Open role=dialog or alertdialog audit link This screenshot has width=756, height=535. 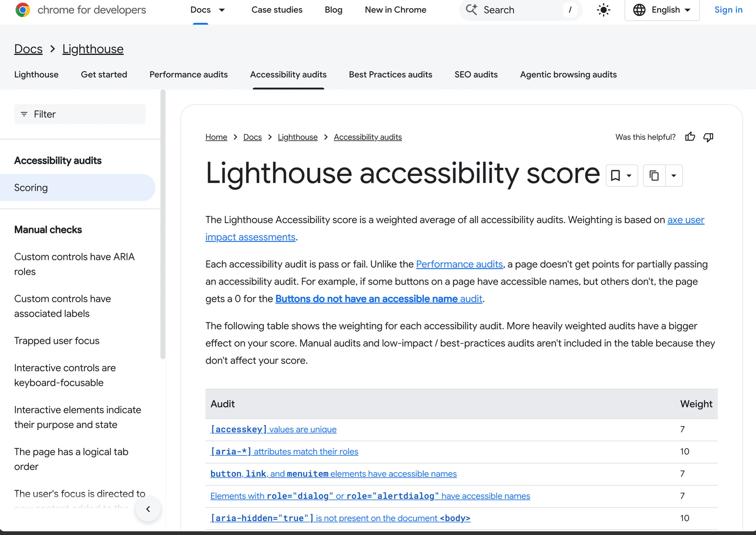coord(370,496)
